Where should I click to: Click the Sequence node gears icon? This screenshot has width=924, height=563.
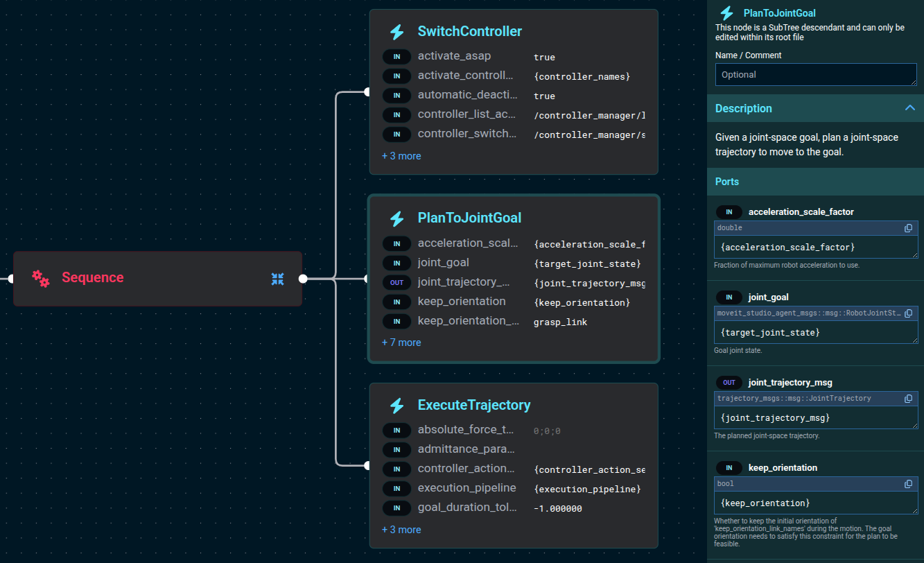[41, 278]
